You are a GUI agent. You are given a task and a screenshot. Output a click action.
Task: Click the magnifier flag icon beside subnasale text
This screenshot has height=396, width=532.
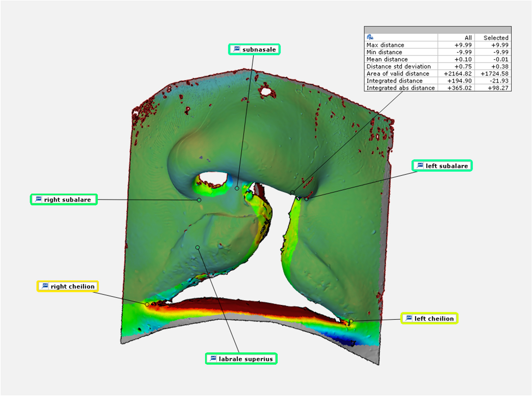tap(237, 49)
